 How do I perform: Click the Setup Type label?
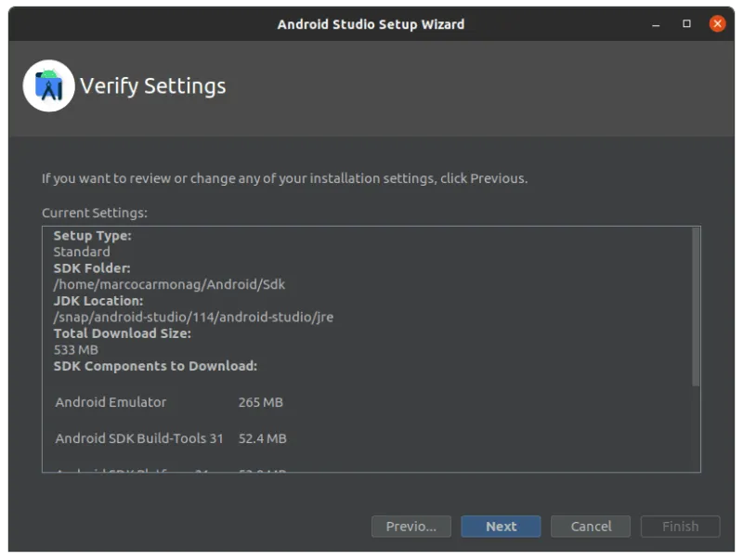click(x=92, y=236)
